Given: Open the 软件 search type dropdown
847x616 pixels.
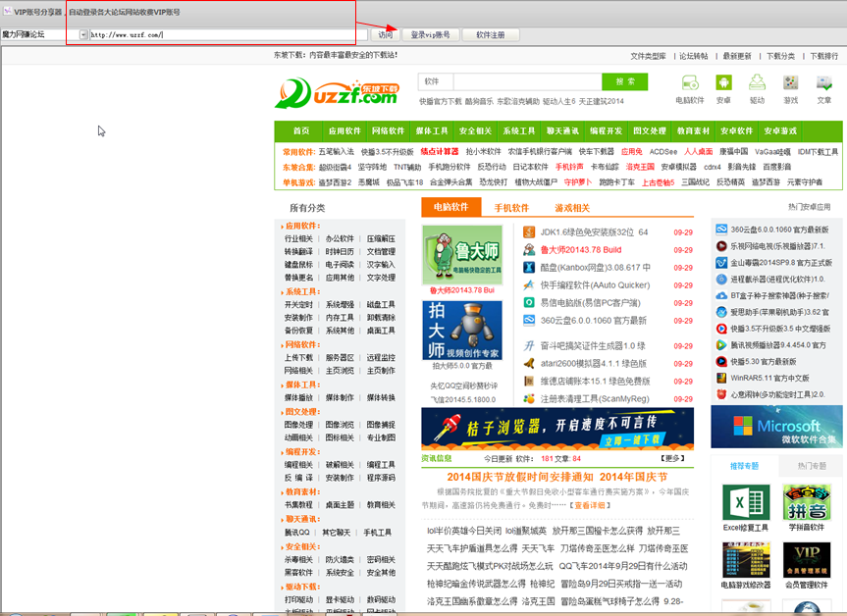Looking at the screenshot, I should (436, 81).
